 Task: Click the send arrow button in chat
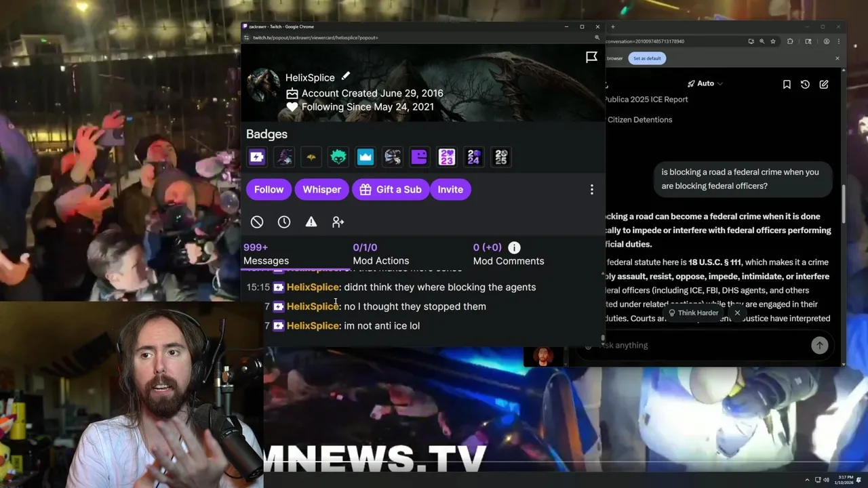819,346
